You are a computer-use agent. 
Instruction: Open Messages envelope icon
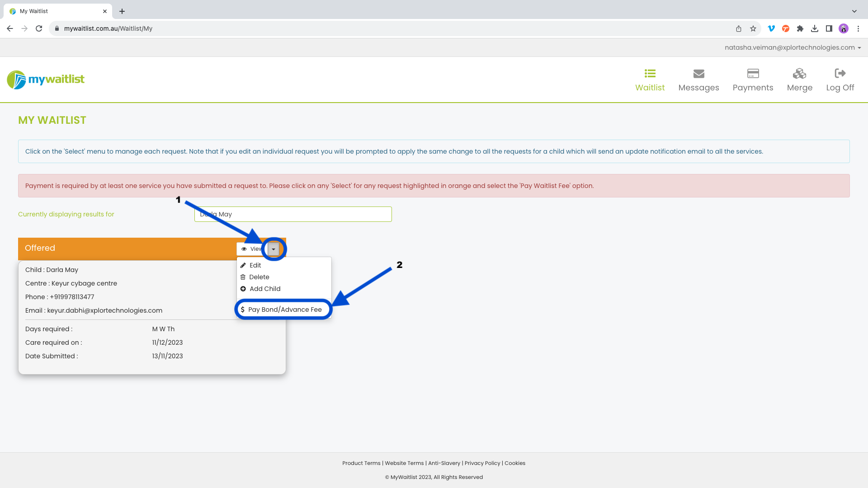coord(698,74)
